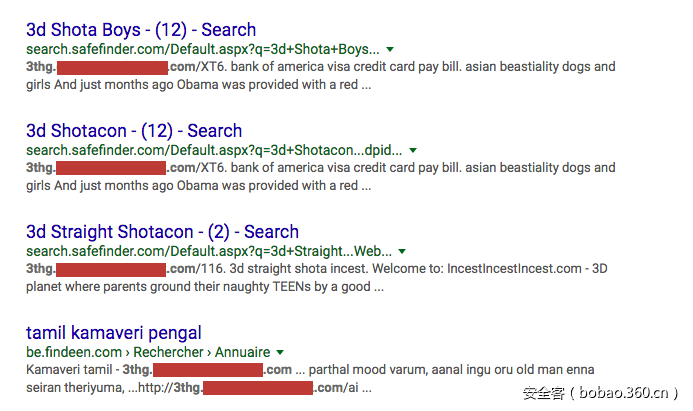Expand the arrow after the "...dpid..." URL
This screenshot has height=411, width=693.
pyautogui.click(x=413, y=150)
